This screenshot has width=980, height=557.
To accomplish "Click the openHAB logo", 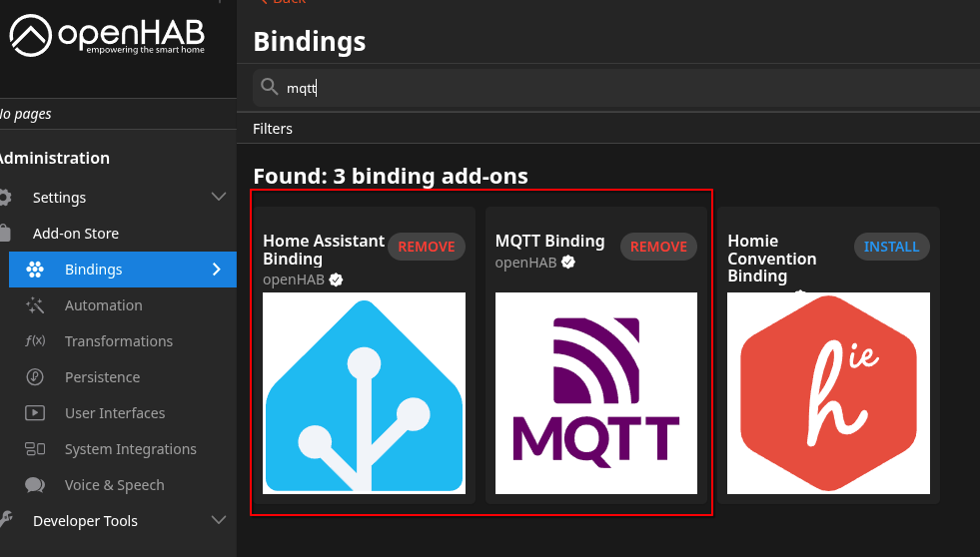I will tap(107, 36).
